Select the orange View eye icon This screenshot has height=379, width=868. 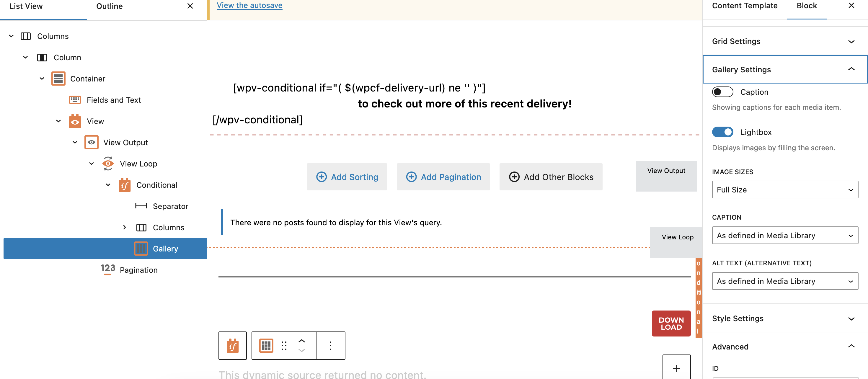(x=75, y=121)
